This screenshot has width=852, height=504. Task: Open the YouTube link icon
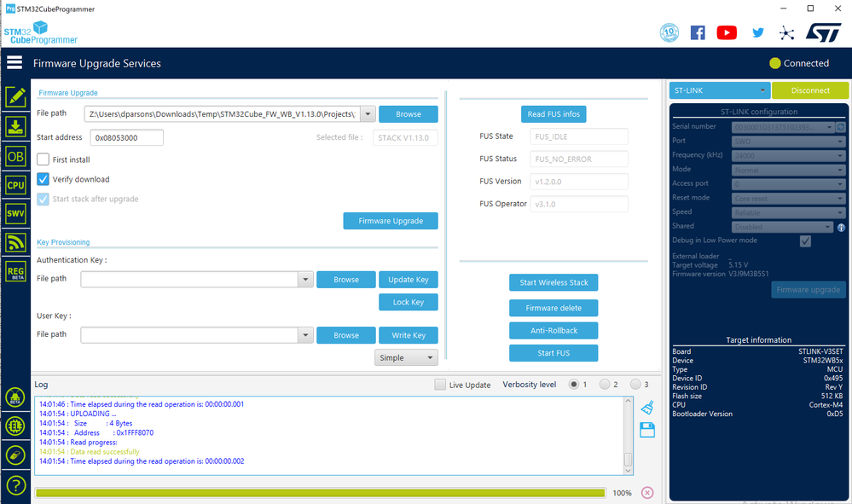(727, 32)
